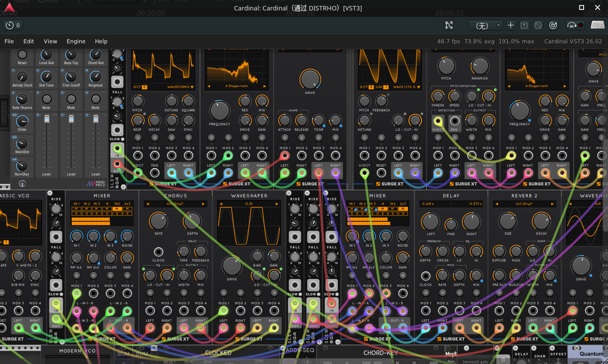Screen dimensions: 608x364
Task: Click the Reset button on MindMeld panel
Action: point(22,55)
